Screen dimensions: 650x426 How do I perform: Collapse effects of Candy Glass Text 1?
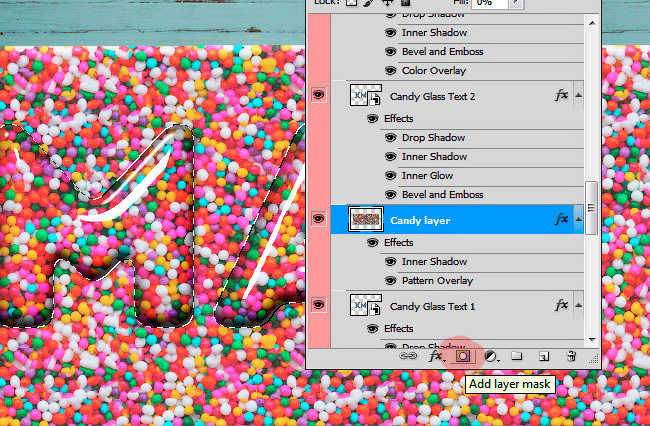point(578,306)
